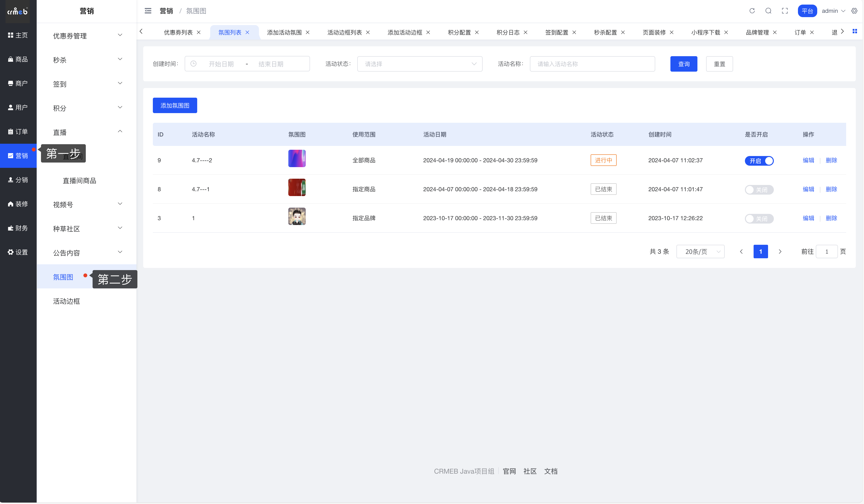
Task: Turn off the 开启 switch for ID 9
Action: coord(759,161)
